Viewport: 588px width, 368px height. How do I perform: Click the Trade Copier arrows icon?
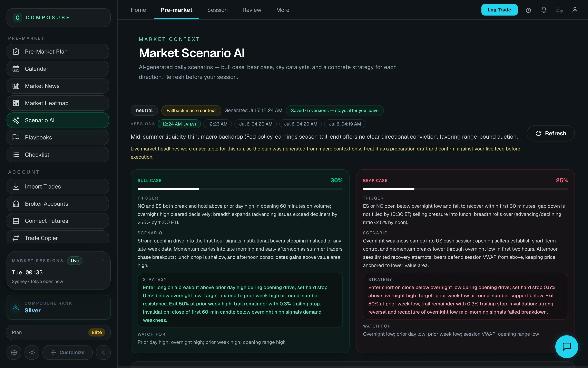pyautogui.click(x=16, y=238)
